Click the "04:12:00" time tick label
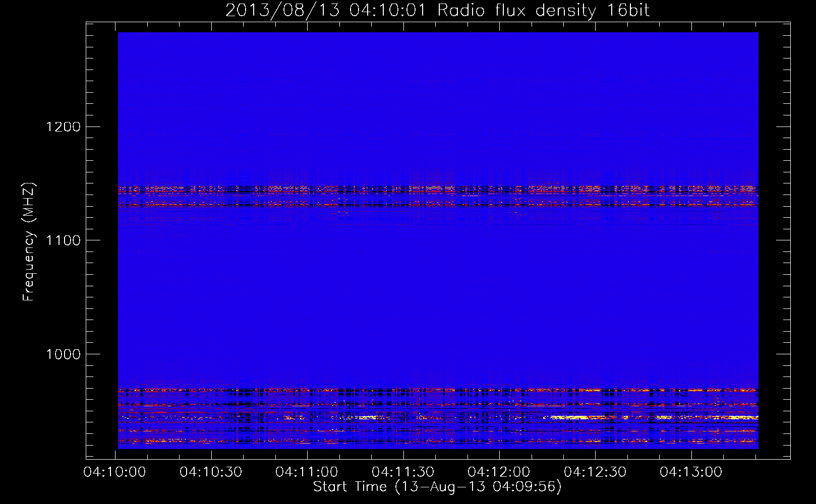This screenshot has width=816, height=504. pos(499,472)
